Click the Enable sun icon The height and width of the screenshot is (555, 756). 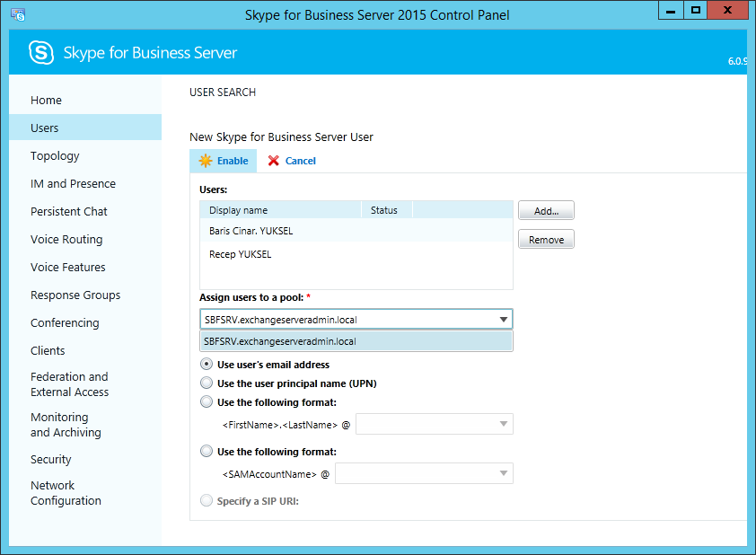click(206, 161)
